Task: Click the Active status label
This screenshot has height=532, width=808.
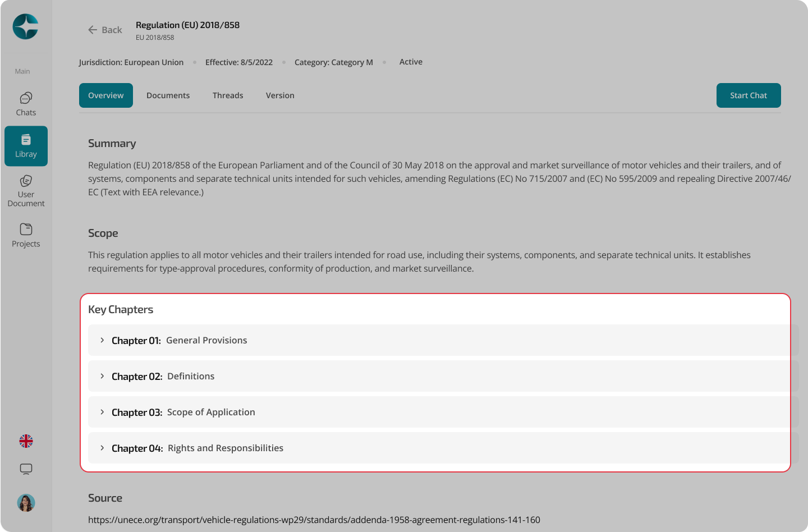Action: click(411, 62)
